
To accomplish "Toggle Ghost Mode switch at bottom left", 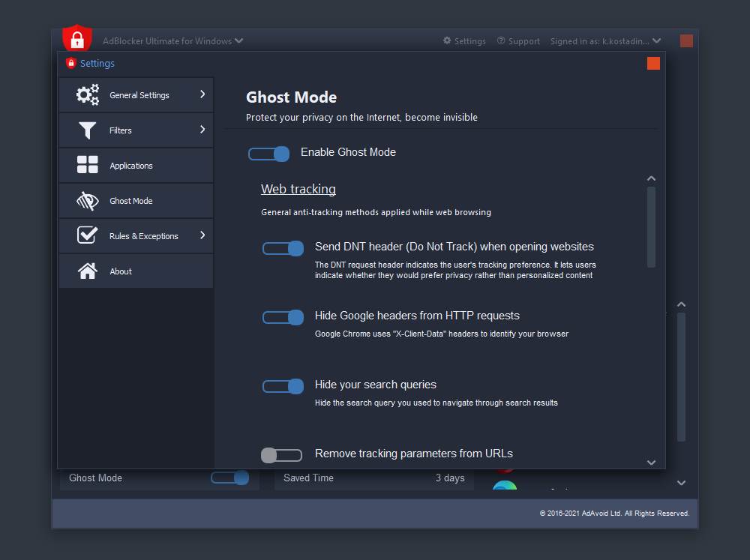I will point(230,478).
